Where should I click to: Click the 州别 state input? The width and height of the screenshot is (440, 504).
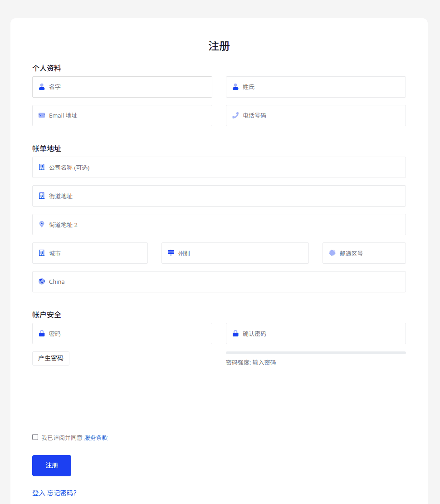pos(235,253)
